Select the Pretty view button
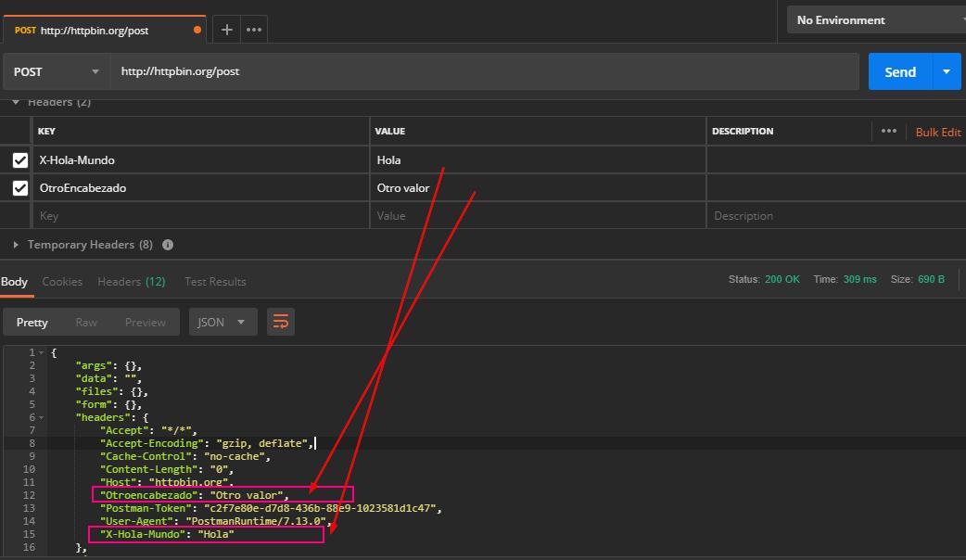The image size is (966, 560). [32, 323]
